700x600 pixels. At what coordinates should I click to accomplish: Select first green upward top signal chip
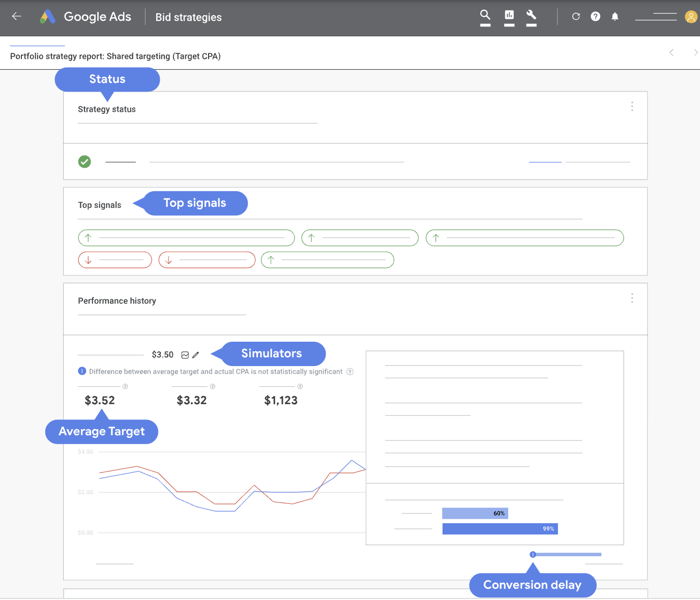[186, 237]
